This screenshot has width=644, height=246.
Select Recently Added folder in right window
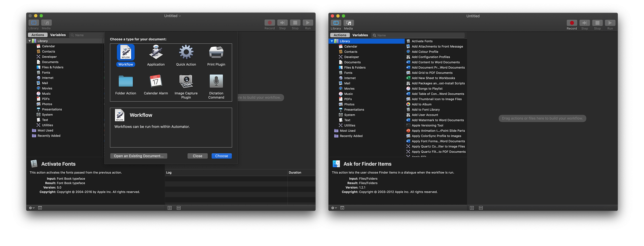tap(351, 136)
